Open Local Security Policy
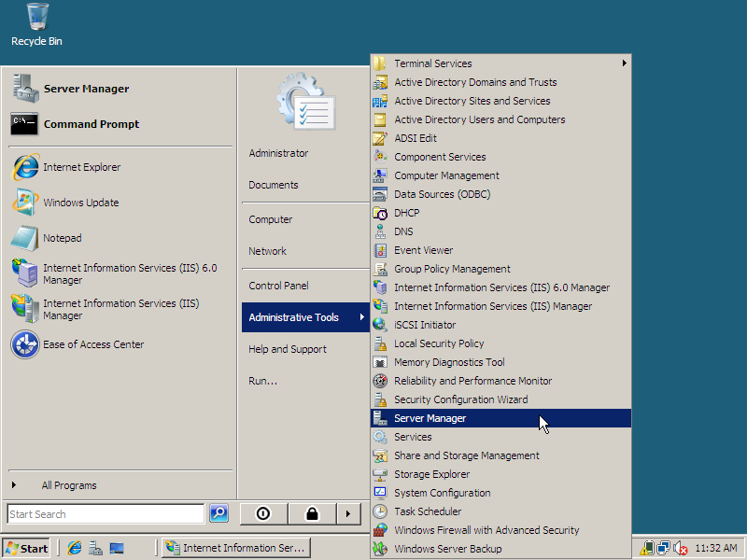Viewport: 747px width, 560px height. 500,343
